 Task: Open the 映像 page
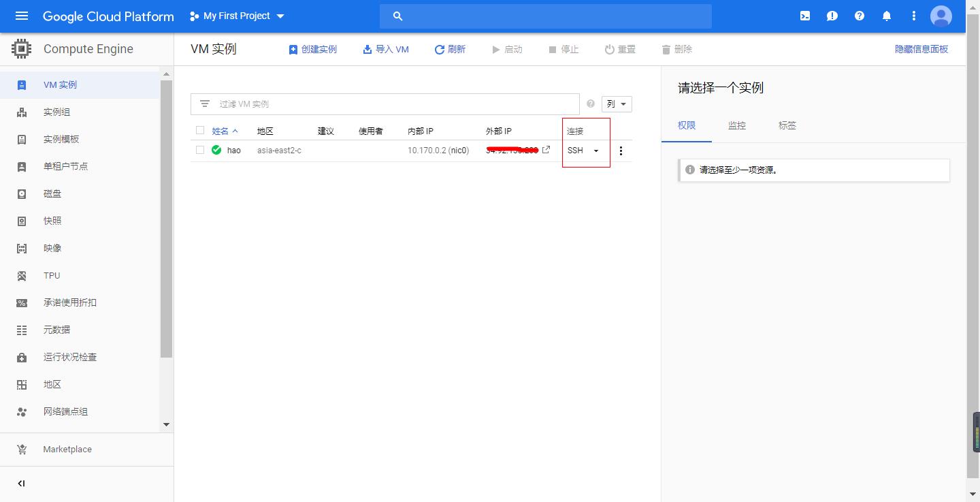(52, 248)
